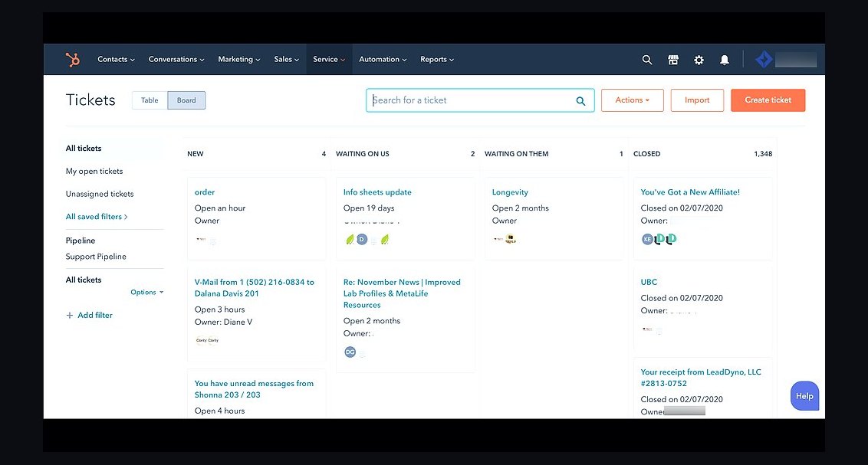Expand the Reports menu
This screenshot has height=465, width=868.
tap(437, 59)
